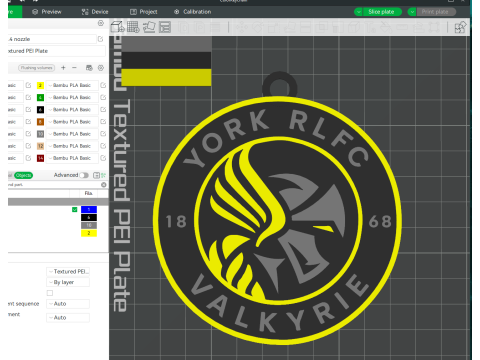Edit preset right of filament 8 dropdown

103,122
